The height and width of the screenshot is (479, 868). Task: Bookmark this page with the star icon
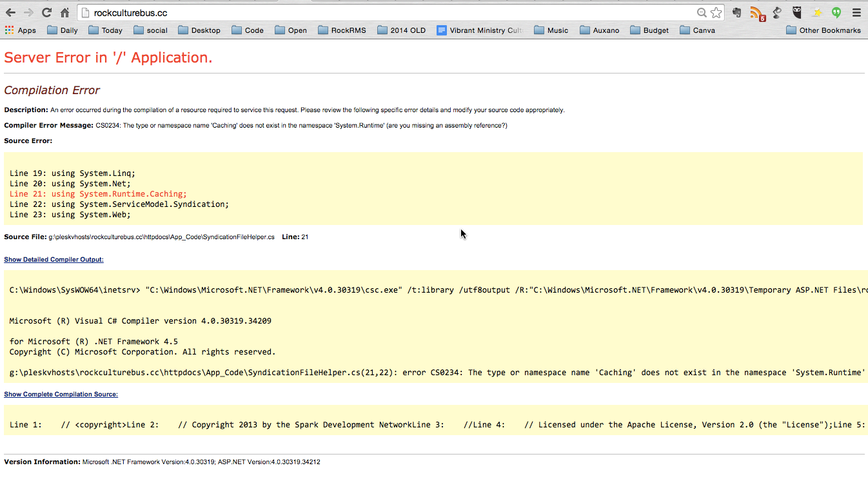(x=716, y=13)
